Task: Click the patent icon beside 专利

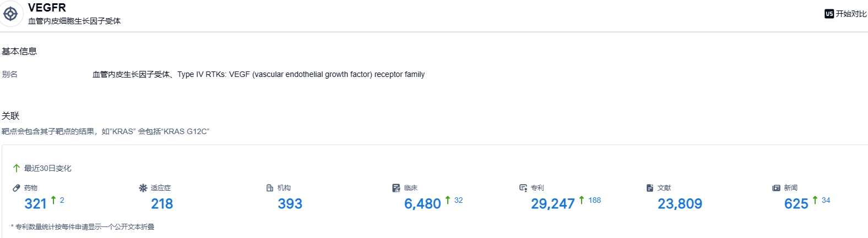Action: point(523,188)
